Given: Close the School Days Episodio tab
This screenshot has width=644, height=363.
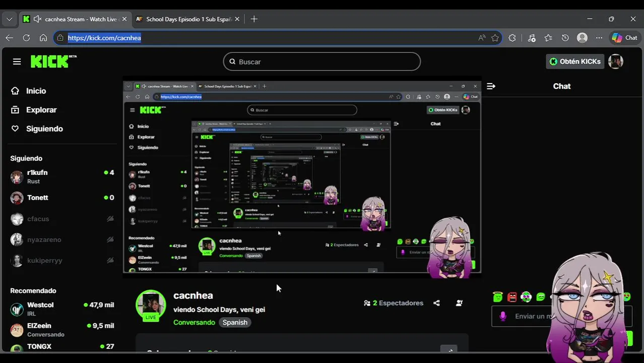Looking at the screenshot, I should coord(237,19).
